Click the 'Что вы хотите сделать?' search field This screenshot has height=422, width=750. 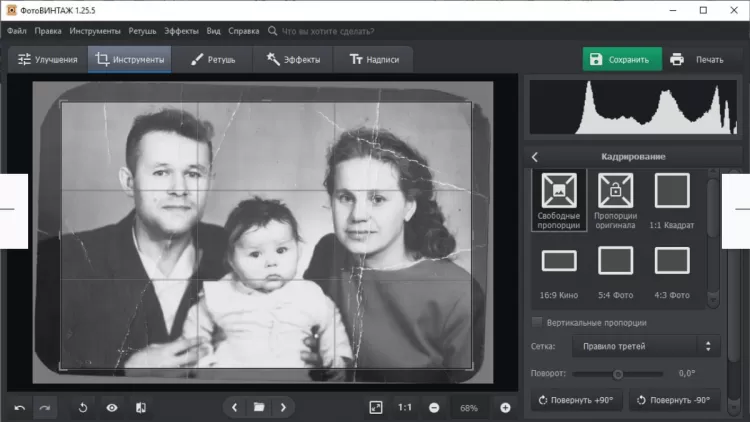click(328, 31)
